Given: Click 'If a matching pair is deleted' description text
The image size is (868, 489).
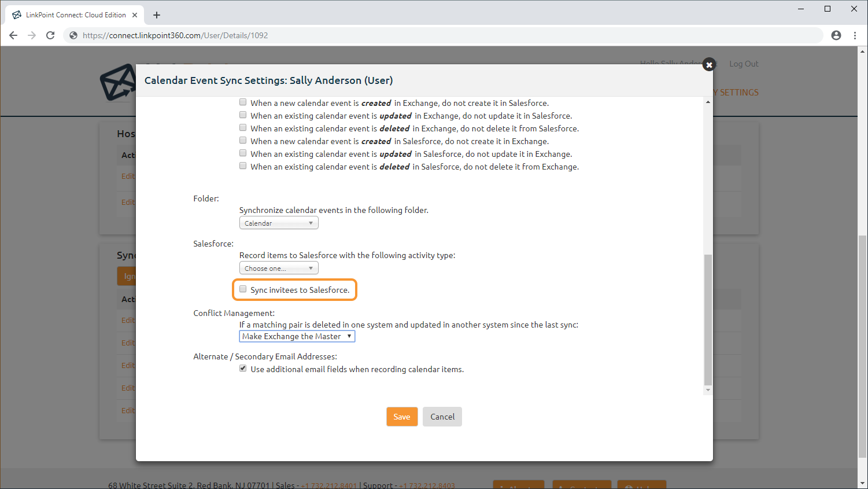Looking at the screenshot, I should coord(409,325).
